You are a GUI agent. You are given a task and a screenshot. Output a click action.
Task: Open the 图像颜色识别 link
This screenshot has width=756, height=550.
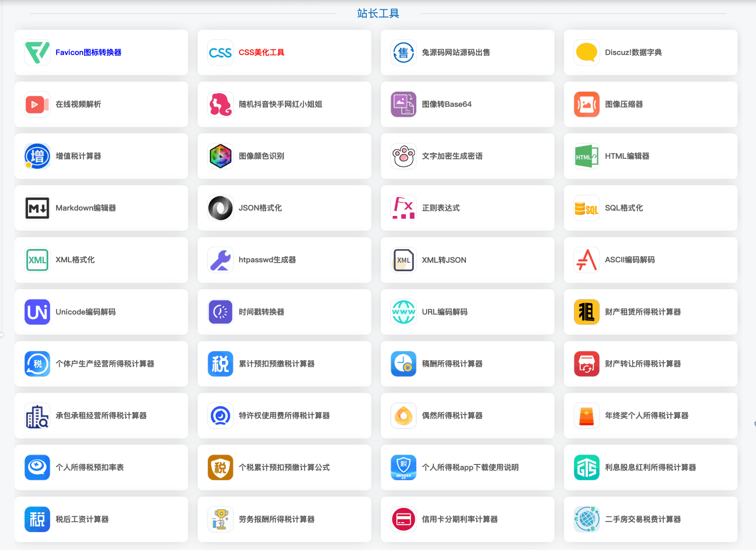coord(261,156)
